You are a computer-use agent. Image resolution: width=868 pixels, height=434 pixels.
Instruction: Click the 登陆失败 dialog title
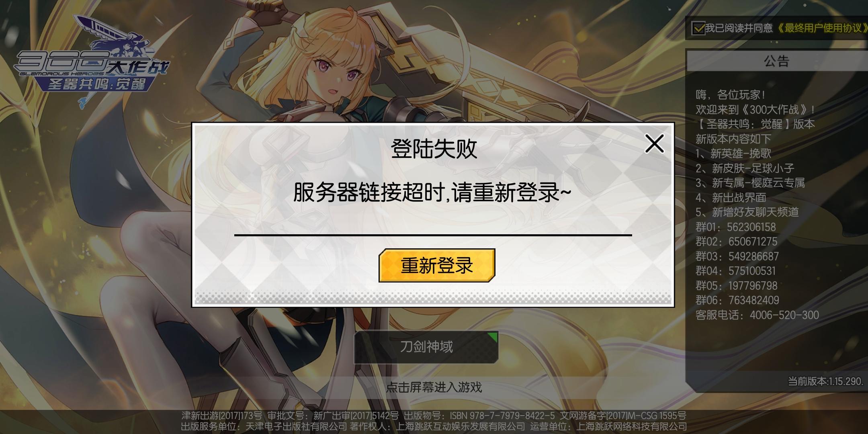tap(434, 149)
